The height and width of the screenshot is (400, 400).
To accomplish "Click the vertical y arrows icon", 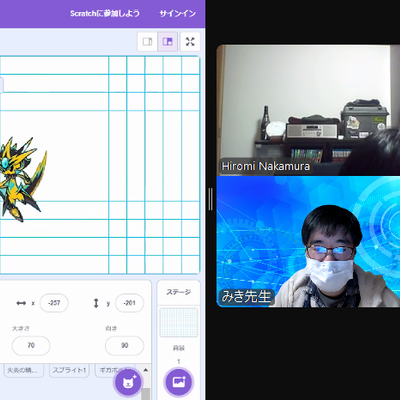I will pos(96,303).
